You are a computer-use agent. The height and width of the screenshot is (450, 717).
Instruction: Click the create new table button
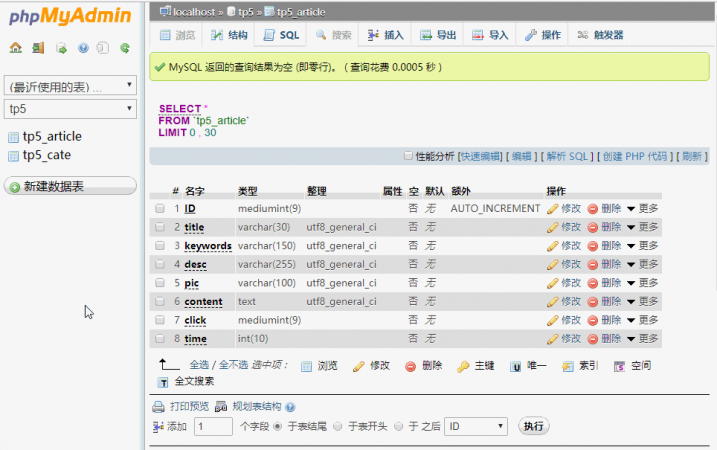[70, 186]
